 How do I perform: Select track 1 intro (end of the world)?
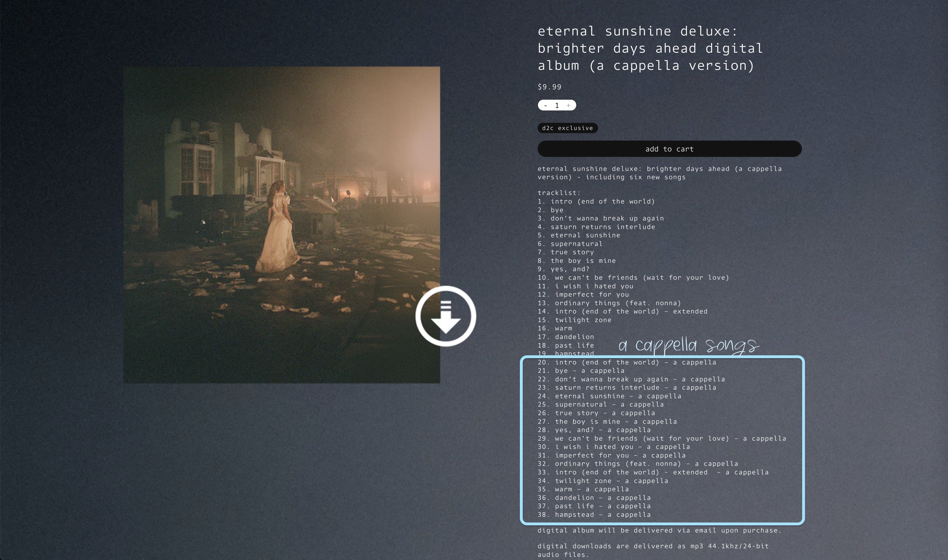(x=596, y=202)
